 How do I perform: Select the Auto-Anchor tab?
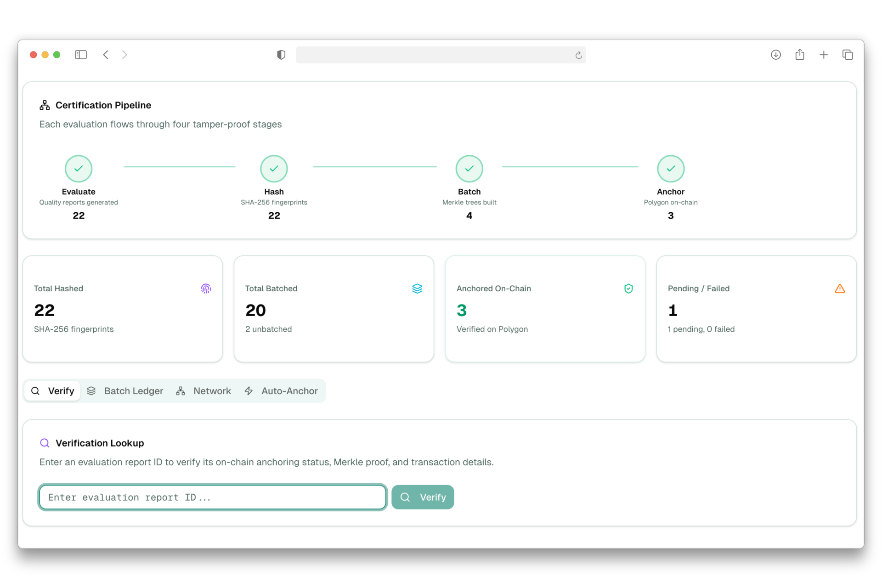281,391
